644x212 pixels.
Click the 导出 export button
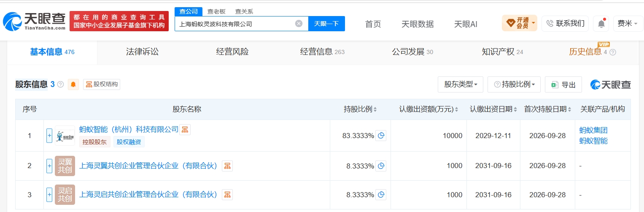tap(563, 84)
